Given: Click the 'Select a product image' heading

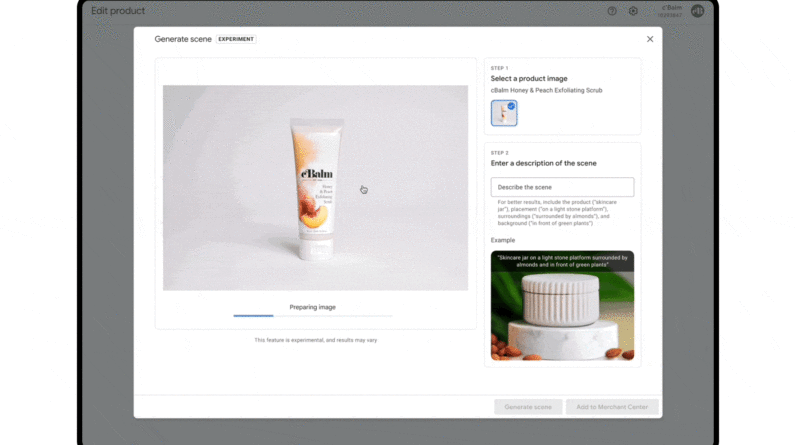Looking at the screenshot, I should tap(529, 79).
